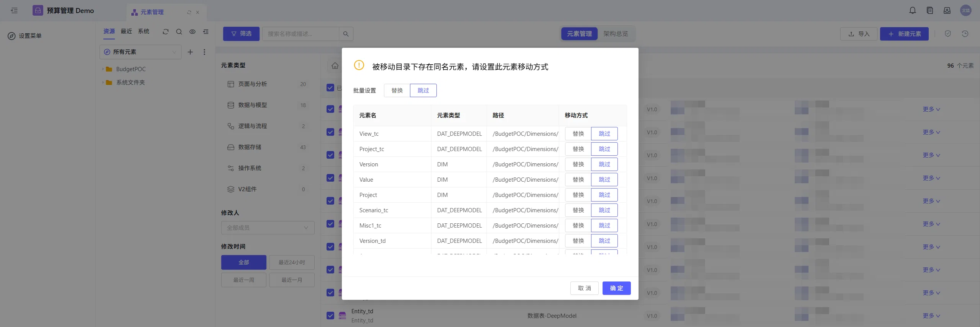Expand the 系统文件夹 folder
The height and width of the screenshot is (327, 980).
103,83
